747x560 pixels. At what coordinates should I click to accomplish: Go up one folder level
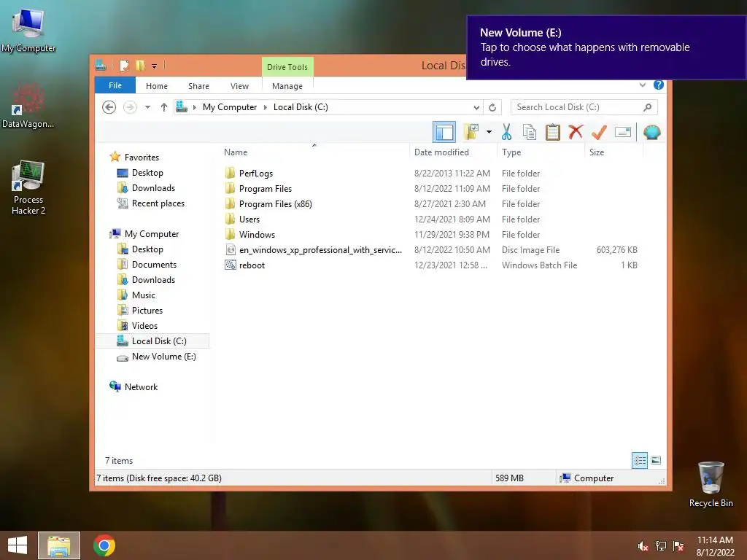point(164,107)
